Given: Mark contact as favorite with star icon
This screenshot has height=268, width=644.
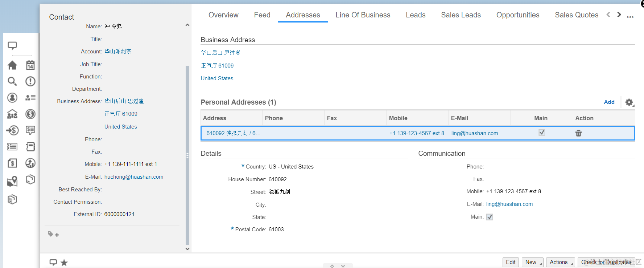Looking at the screenshot, I should tap(64, 263).
